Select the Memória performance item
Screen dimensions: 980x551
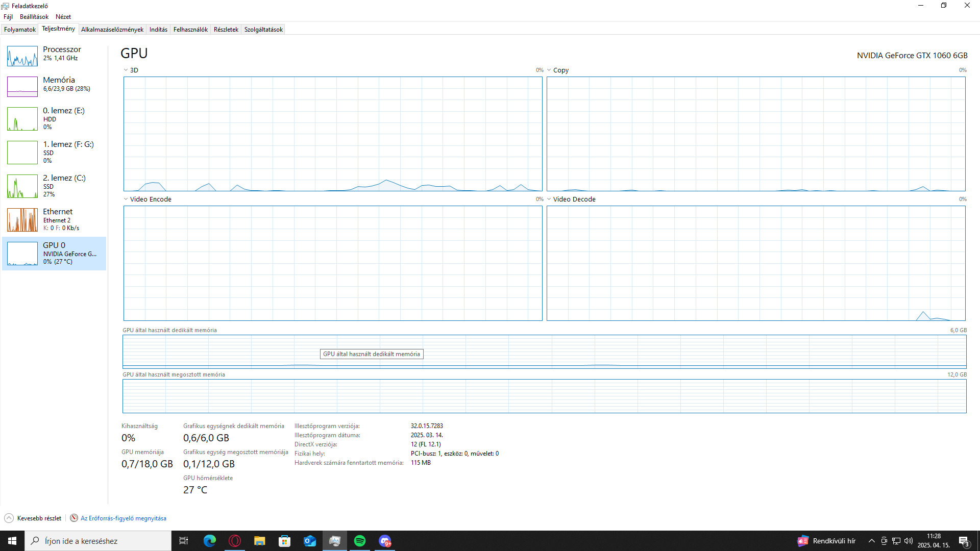[54, 86]
